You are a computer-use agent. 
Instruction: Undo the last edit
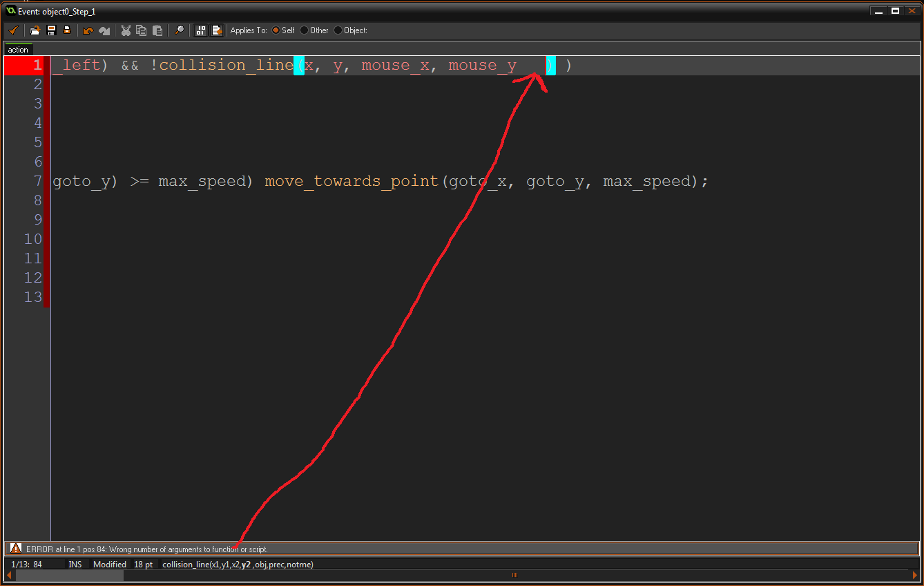[88, 30]
